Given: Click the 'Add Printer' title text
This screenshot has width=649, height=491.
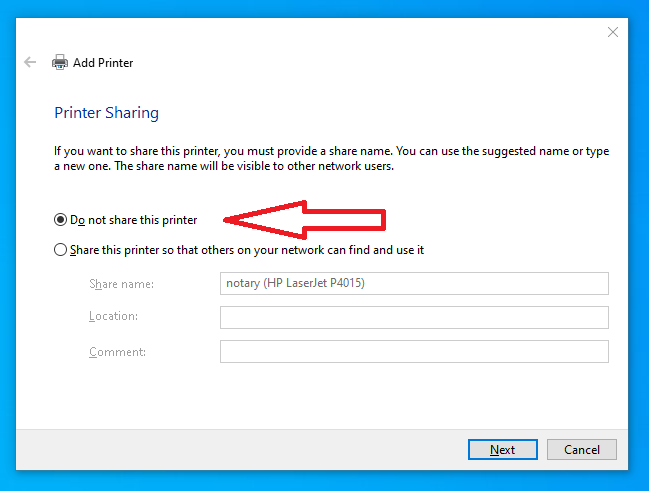Looking at the screenshot, I should point(103,63).
